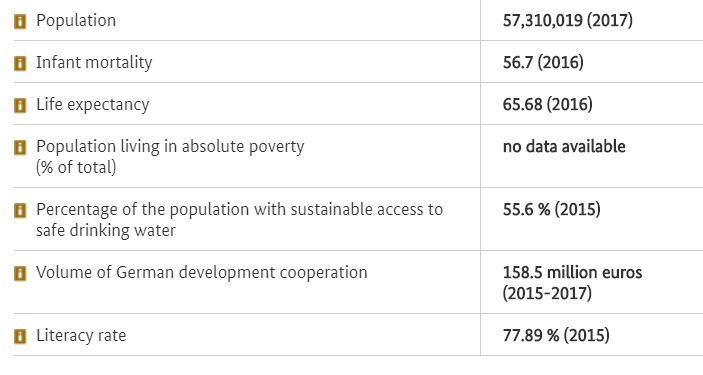Open the info icon for Infant mortality
The image size is (703, 375).
click(20, 63)
